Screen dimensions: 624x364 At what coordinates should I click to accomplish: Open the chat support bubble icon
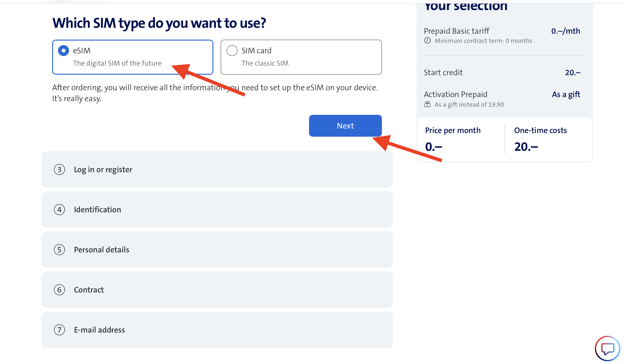[x=607, y=349]
